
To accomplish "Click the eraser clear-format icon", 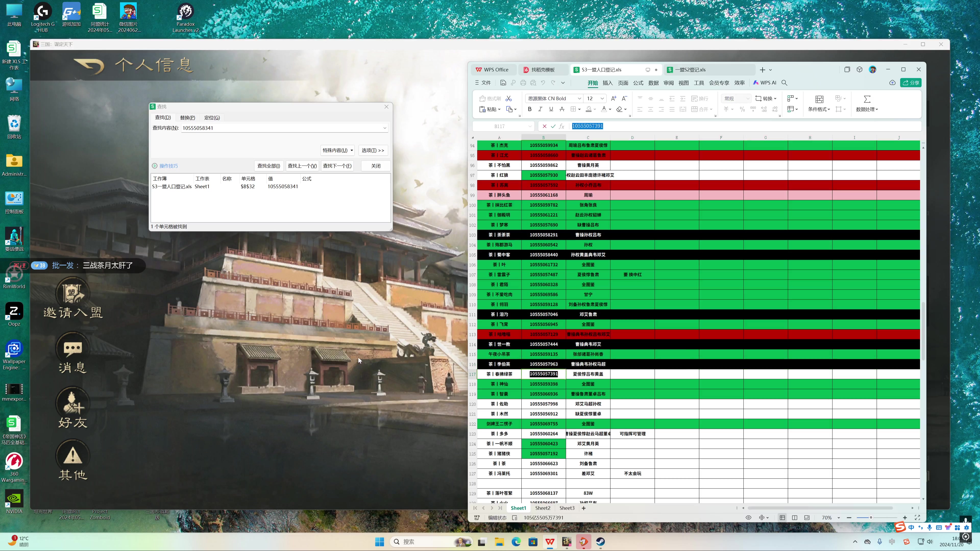I will (x=619, y=109).
